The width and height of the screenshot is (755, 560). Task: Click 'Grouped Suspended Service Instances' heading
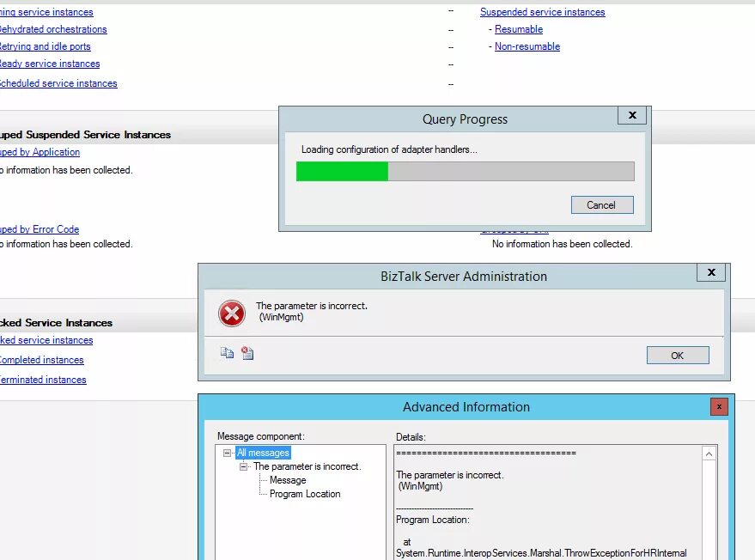85,135
